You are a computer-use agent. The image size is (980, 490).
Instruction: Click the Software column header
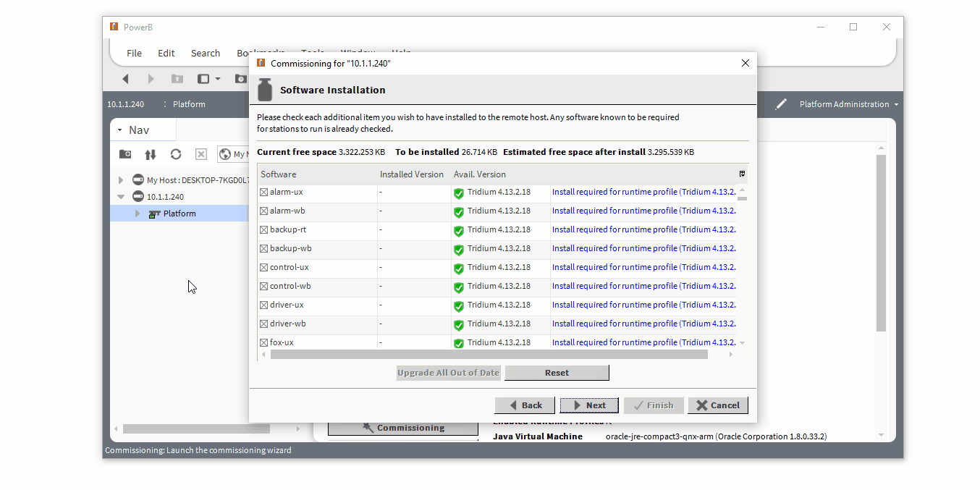click(317, 174)
